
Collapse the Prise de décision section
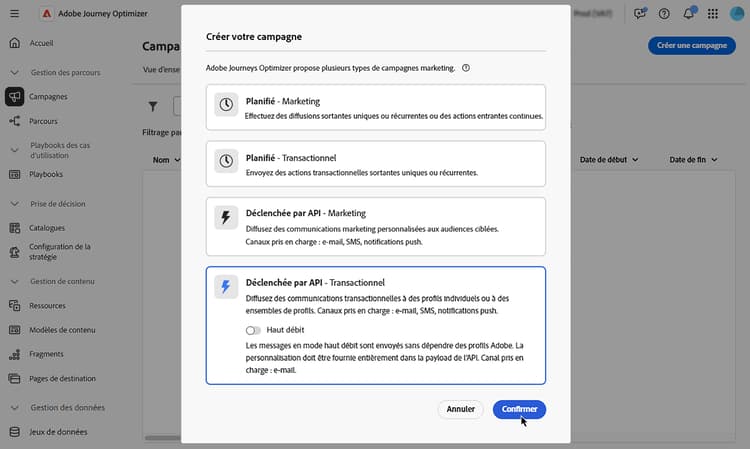[x=15, y=204]
